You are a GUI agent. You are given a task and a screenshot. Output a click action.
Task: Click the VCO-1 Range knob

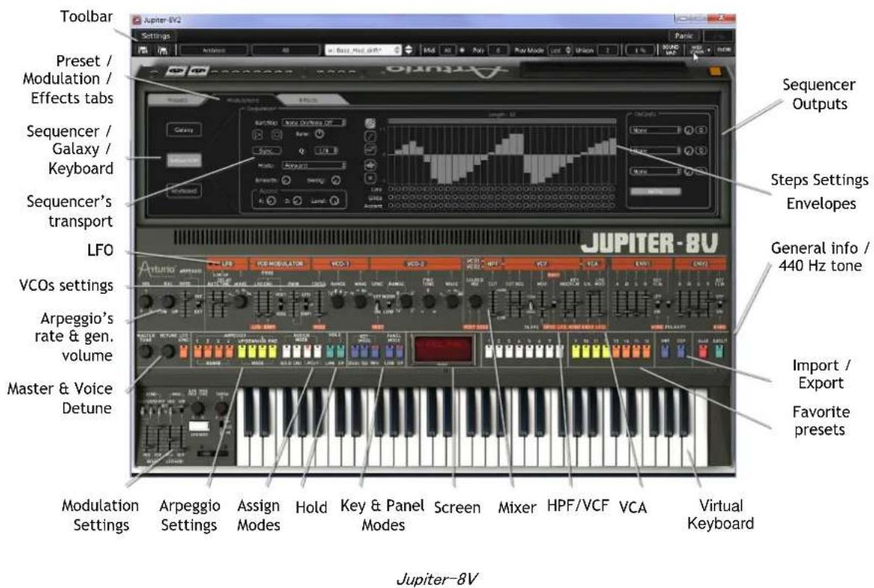click(x=338, y=302)
